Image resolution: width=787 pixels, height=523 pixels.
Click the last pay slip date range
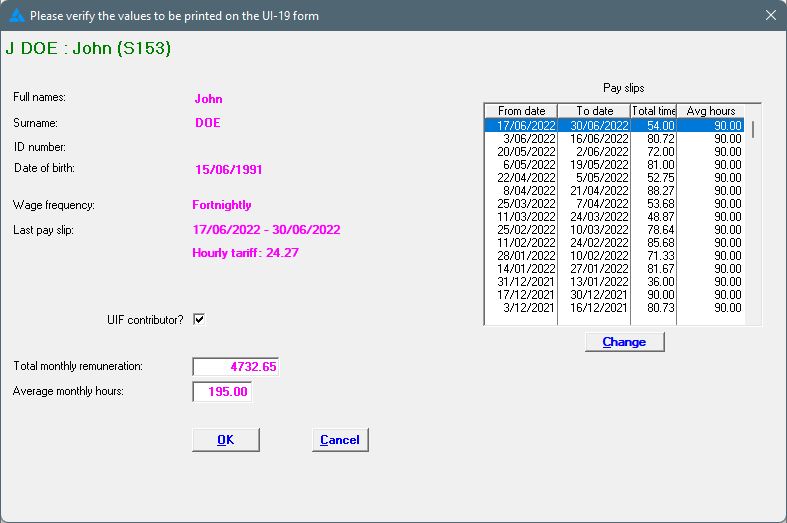point(267,230)
